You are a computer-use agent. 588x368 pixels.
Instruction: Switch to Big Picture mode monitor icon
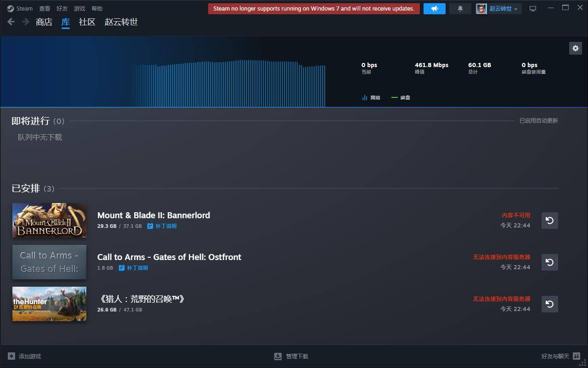point(533,9)
